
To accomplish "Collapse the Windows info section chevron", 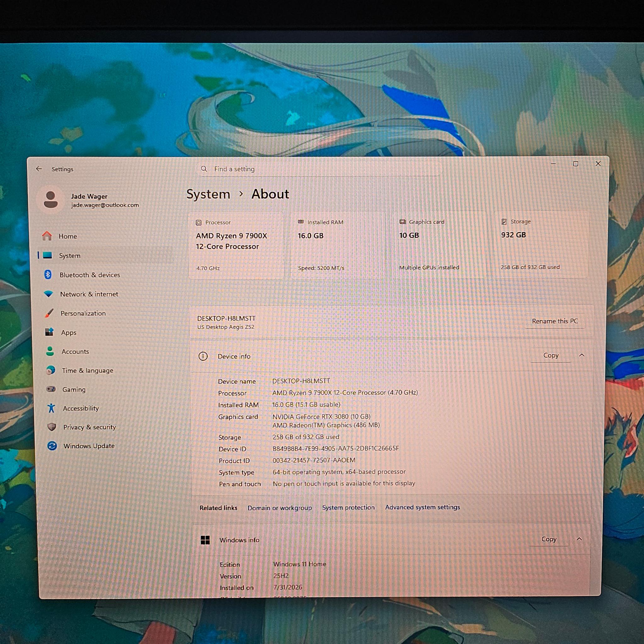I will 579,539.
